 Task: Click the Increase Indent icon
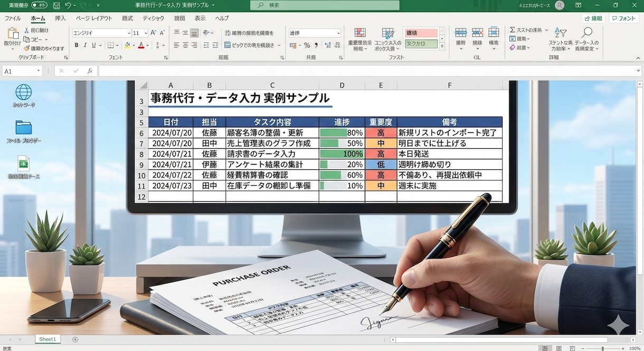pos(216,45)
